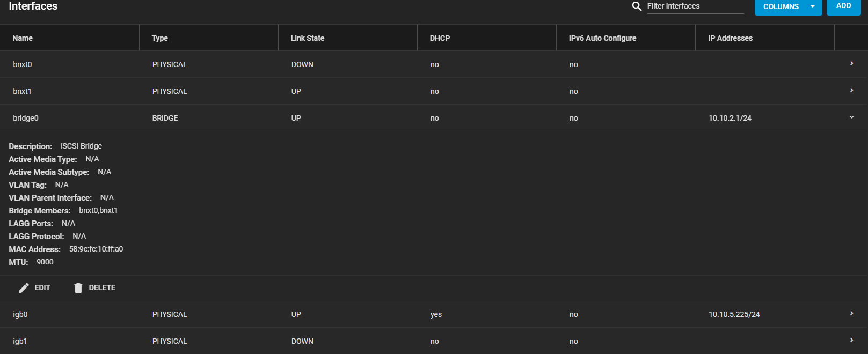
Task: Sort by IP Addresses column header
Action: [x=730, y=38]
